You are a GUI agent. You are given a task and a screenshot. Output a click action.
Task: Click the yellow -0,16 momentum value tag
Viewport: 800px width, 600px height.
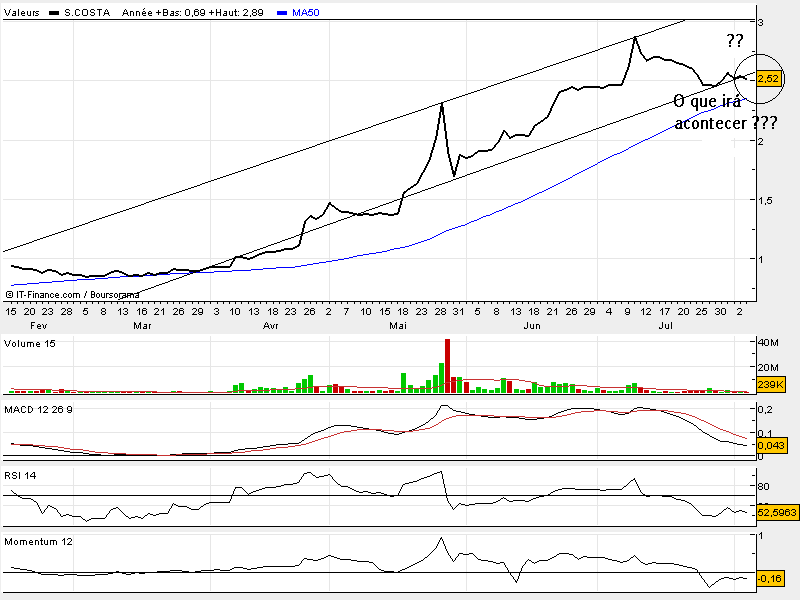(x=770, y=578)
